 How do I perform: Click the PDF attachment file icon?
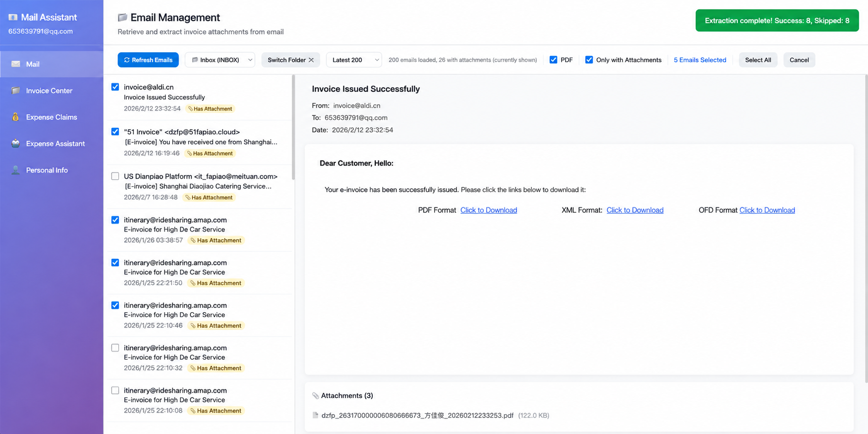pos(316,415)
